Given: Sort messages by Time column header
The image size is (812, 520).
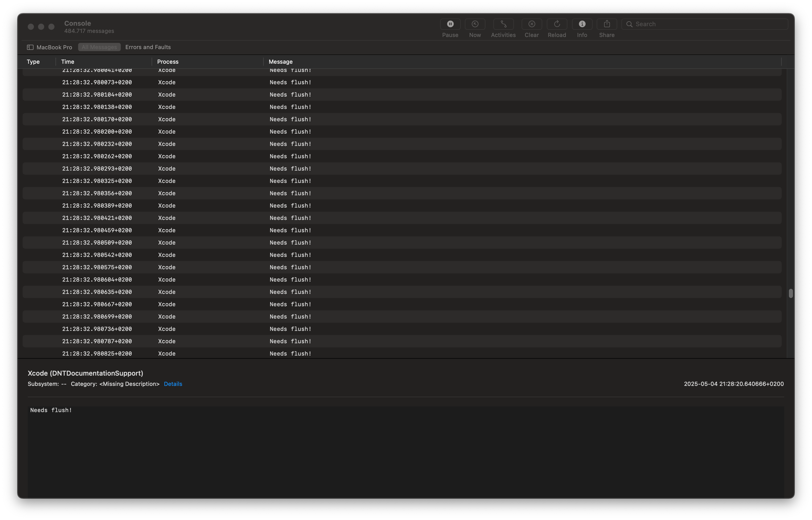Looking at the screenshot, I should click(x=68, y=62).
